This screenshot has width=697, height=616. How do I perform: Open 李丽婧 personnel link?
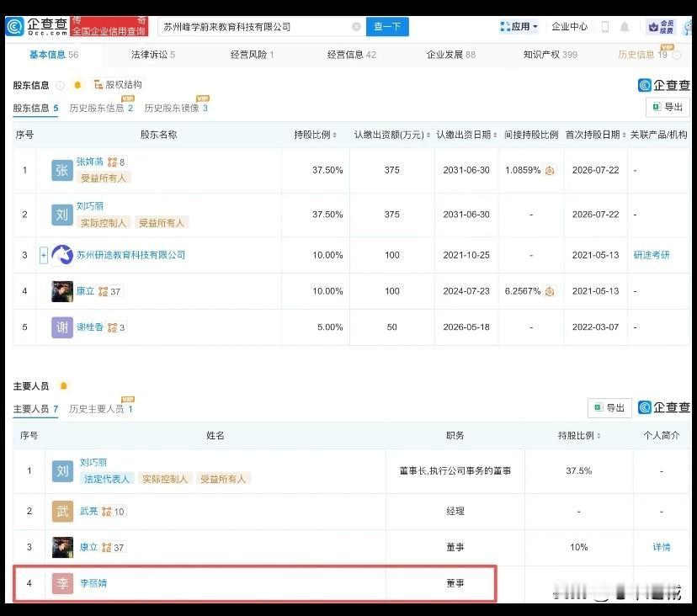point(93,583)
